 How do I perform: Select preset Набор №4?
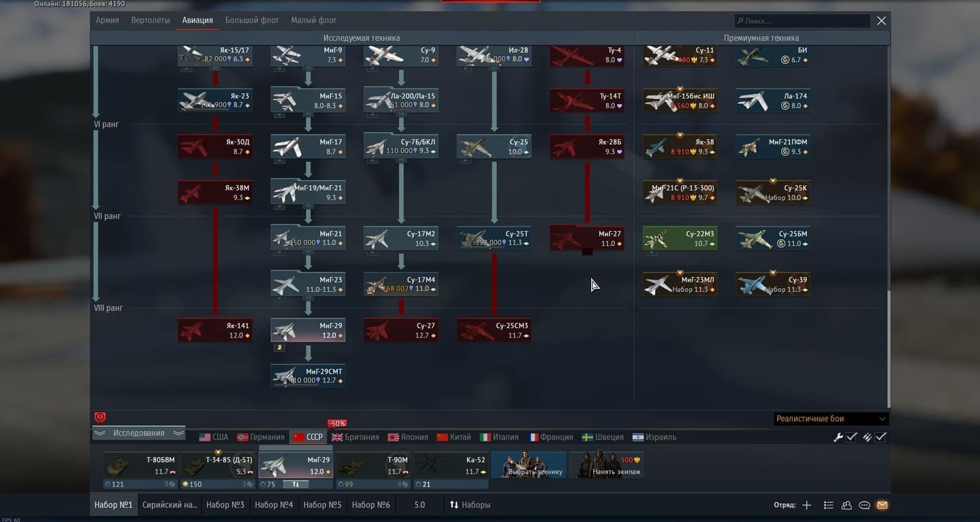point(274,505)
